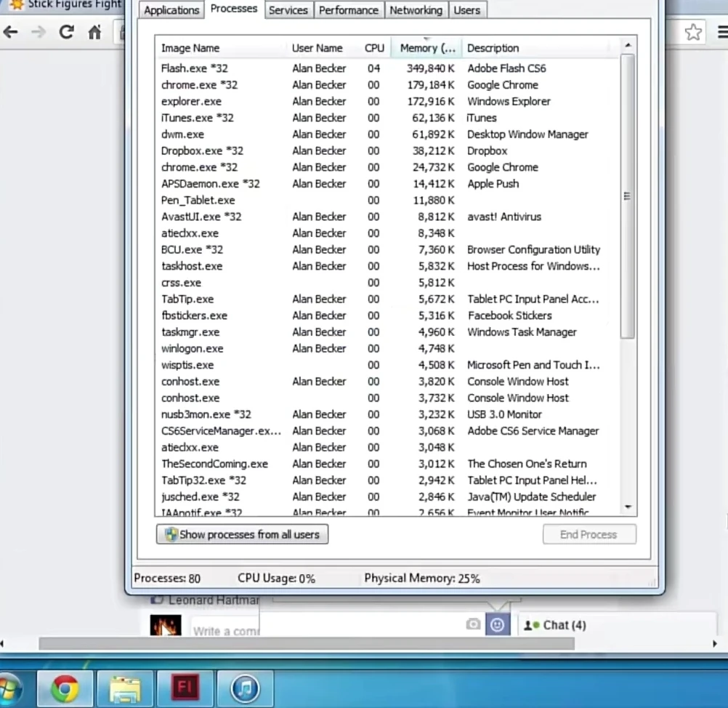Click the browser forward arrow
728x708 pixels.
39,32
